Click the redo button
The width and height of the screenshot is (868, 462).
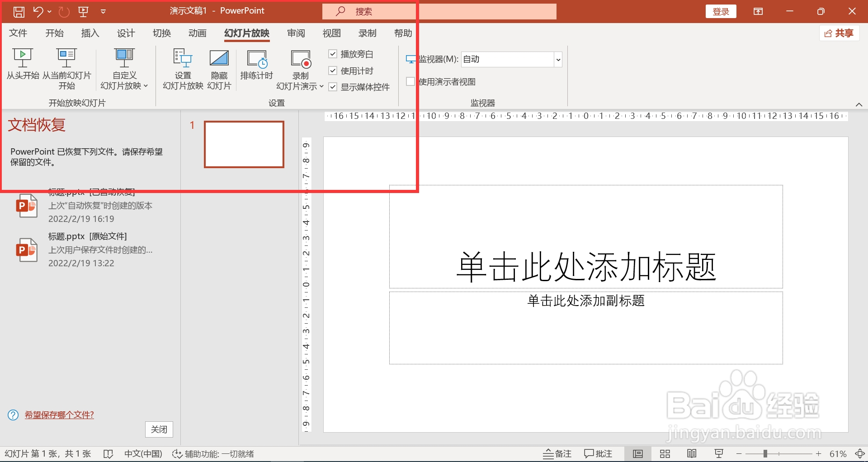[64, 11]
